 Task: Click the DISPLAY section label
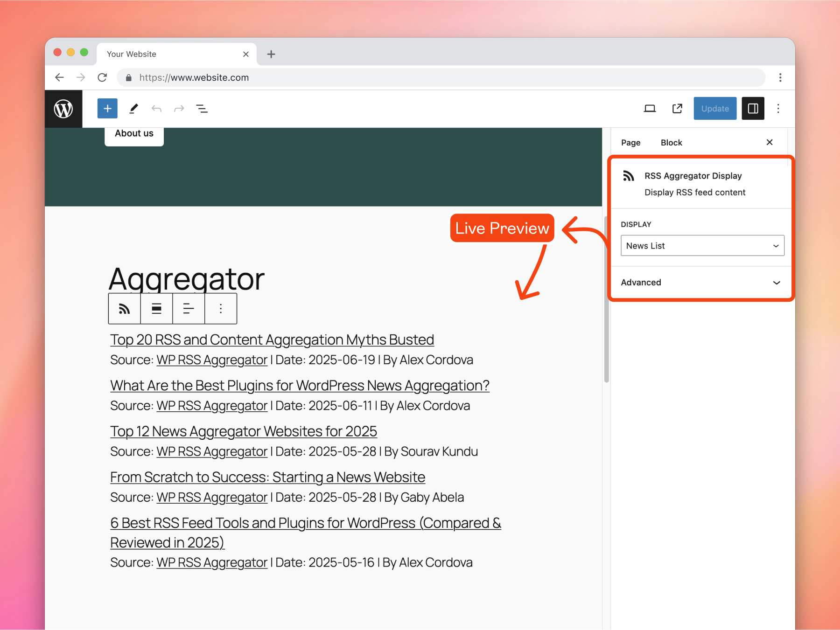pyautogui.click(x=636, y=224)
